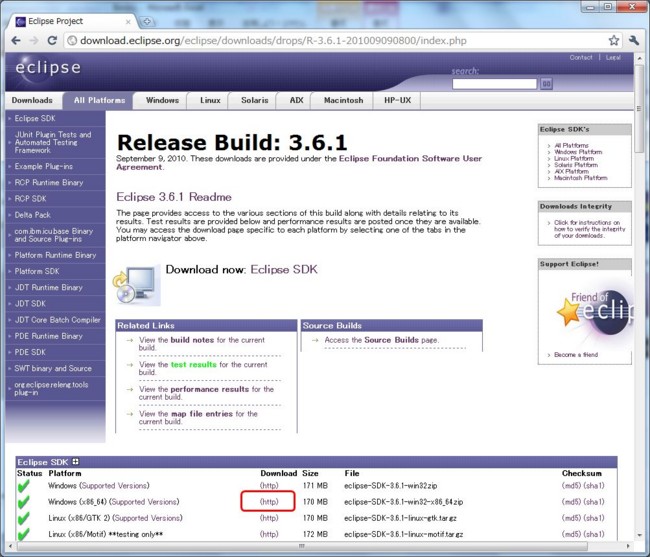Open the HP-UX platform tab
This screenshot has width=650, height=557.
click(x=397, y=100)
